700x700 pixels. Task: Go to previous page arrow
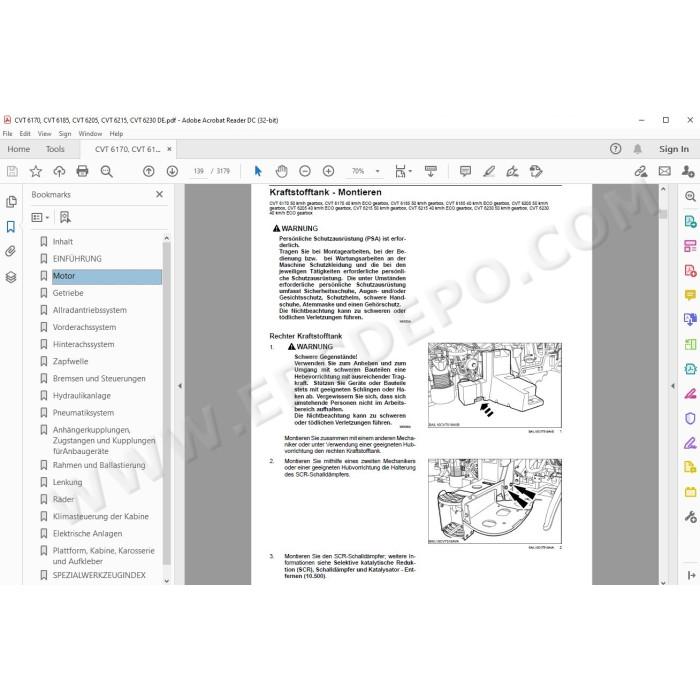(x=149, y=171)
